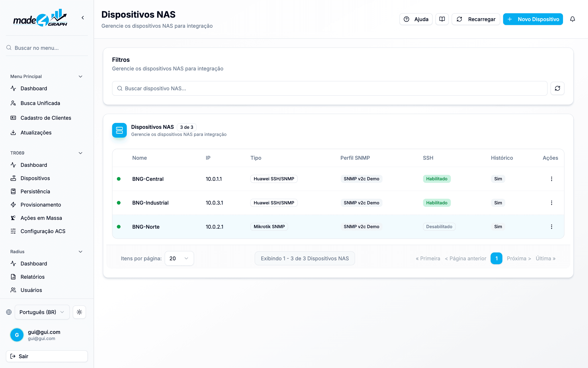Image resolution: width=588 pixels, height=368 pixels.
Task: Click the refresh icon beside NAS search
Action: (x=557, y=88)
